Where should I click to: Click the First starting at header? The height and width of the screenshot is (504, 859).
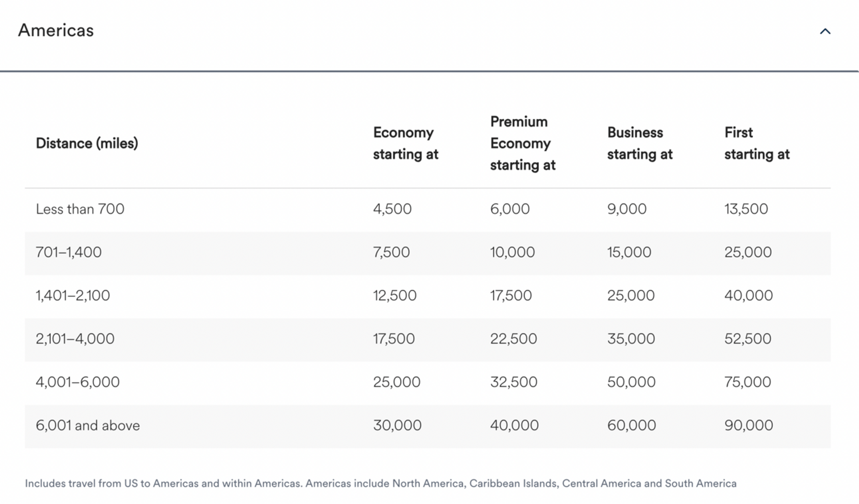point(757,143)
